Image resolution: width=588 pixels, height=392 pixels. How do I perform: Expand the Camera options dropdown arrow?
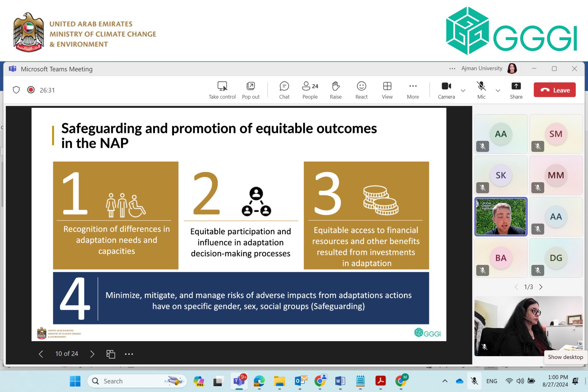tap(463, 90)
